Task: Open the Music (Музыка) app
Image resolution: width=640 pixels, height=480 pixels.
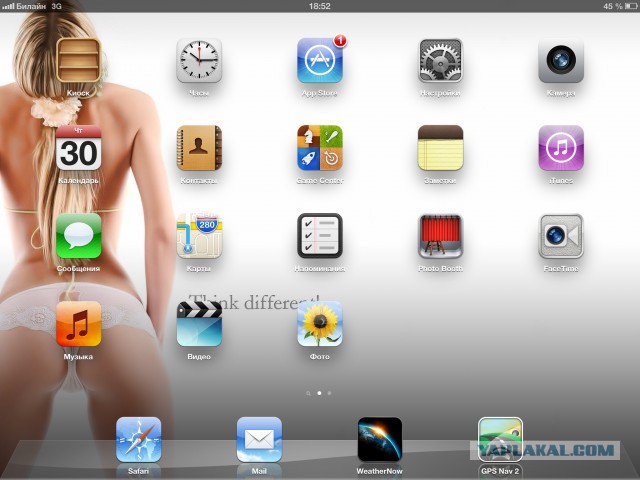Action: [x=78, y=324]
